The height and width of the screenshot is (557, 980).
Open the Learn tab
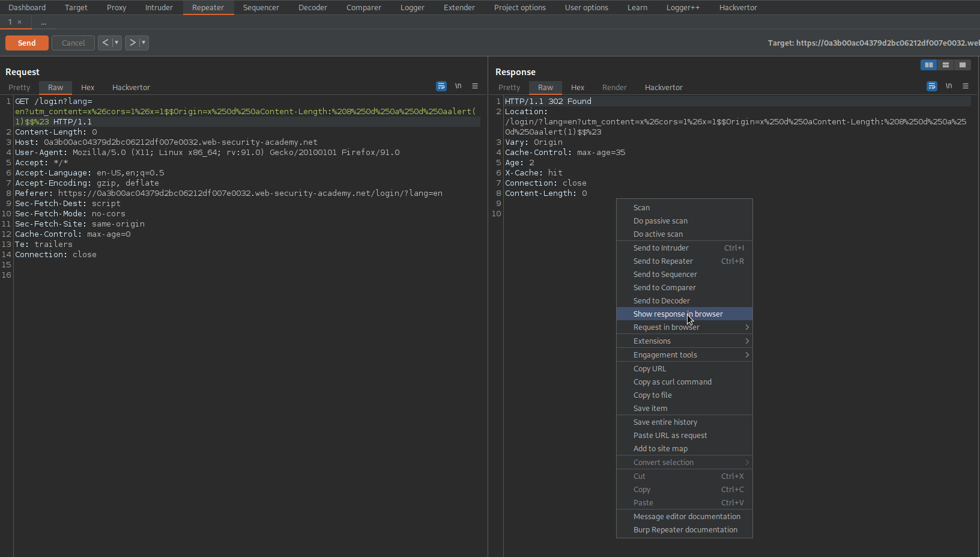pos(638,8)
